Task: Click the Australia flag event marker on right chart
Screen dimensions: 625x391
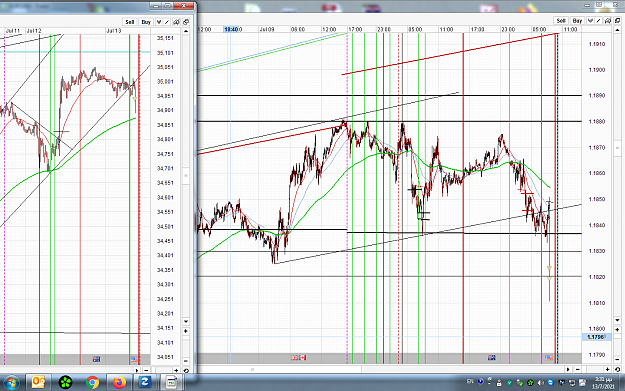Action: [491, 358]
